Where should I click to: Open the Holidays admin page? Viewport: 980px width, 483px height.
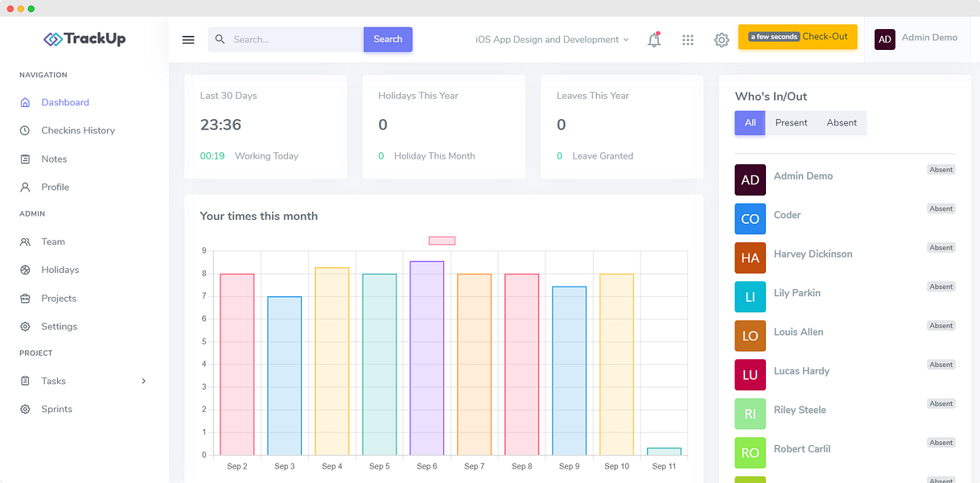click(x=60, y=270)
